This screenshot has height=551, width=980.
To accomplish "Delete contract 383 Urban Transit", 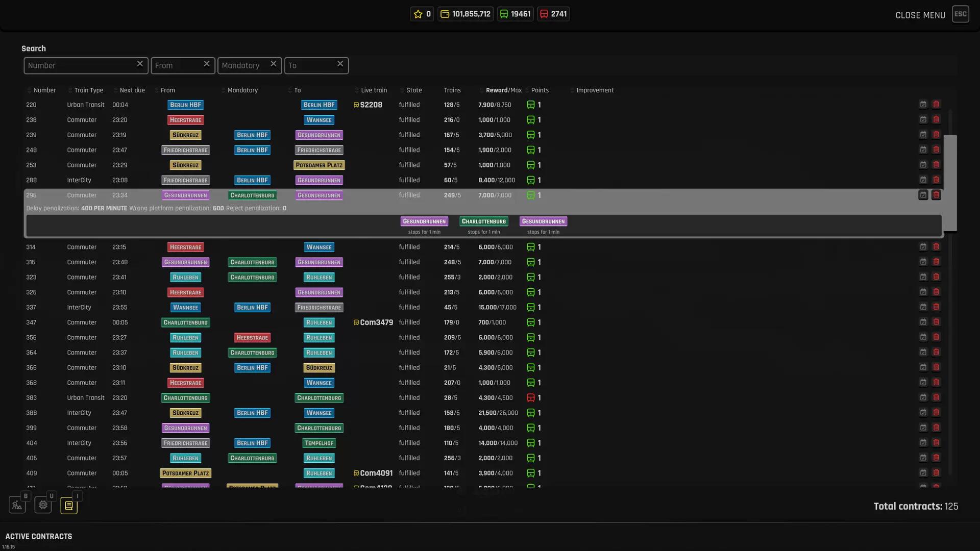I will [936, 397].
